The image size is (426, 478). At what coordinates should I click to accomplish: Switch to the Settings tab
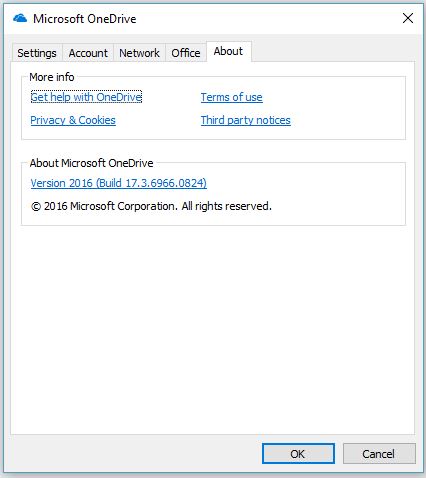click(37, 53)
